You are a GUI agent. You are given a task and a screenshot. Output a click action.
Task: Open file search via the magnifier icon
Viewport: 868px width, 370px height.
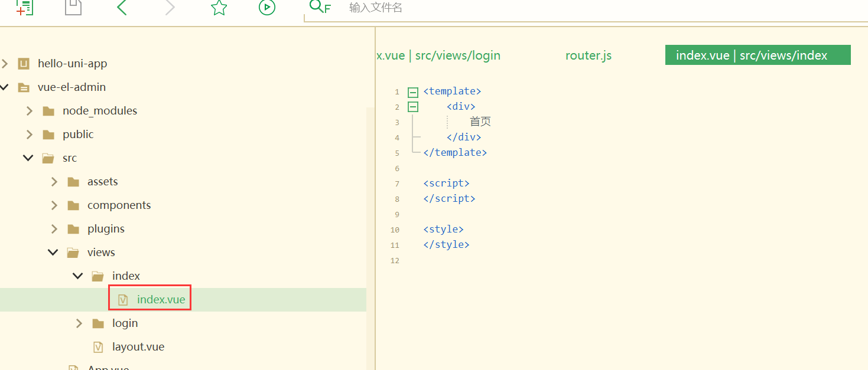(318, 8)
